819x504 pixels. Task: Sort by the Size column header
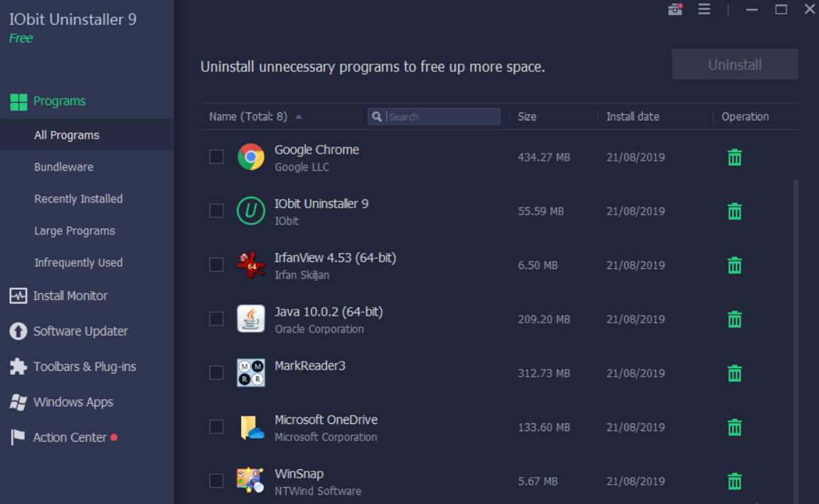click(x=527, y=117)
